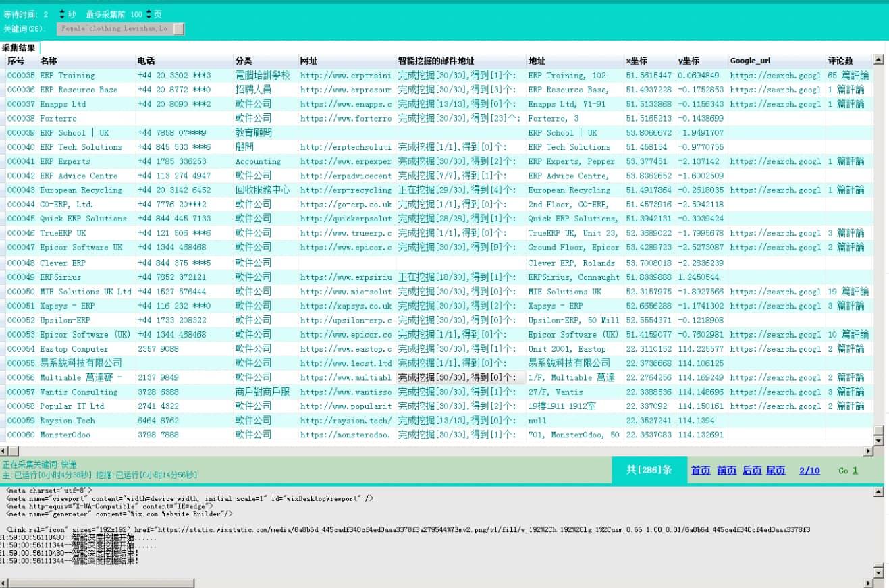Select the Forterro name cell

pyautogui.click(x=86, y=118)
